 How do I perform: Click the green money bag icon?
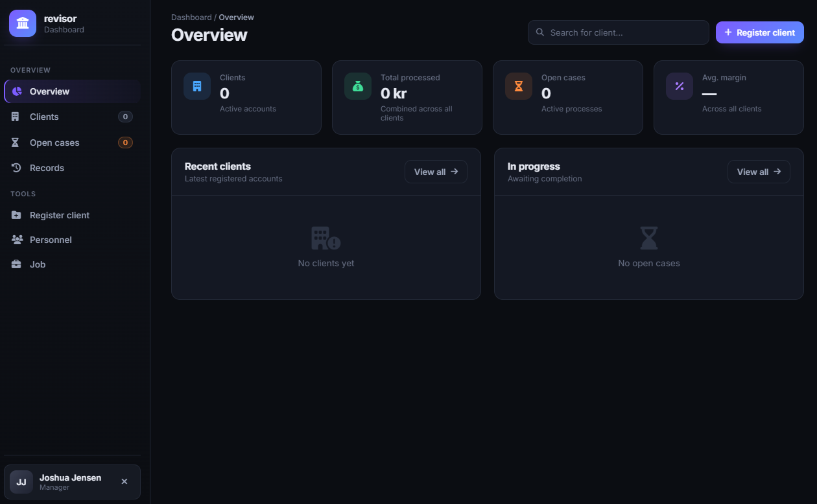[x=358, y=86]
